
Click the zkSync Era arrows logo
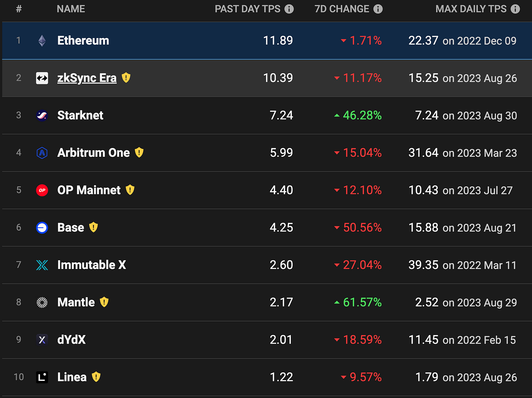coord(42,78)
